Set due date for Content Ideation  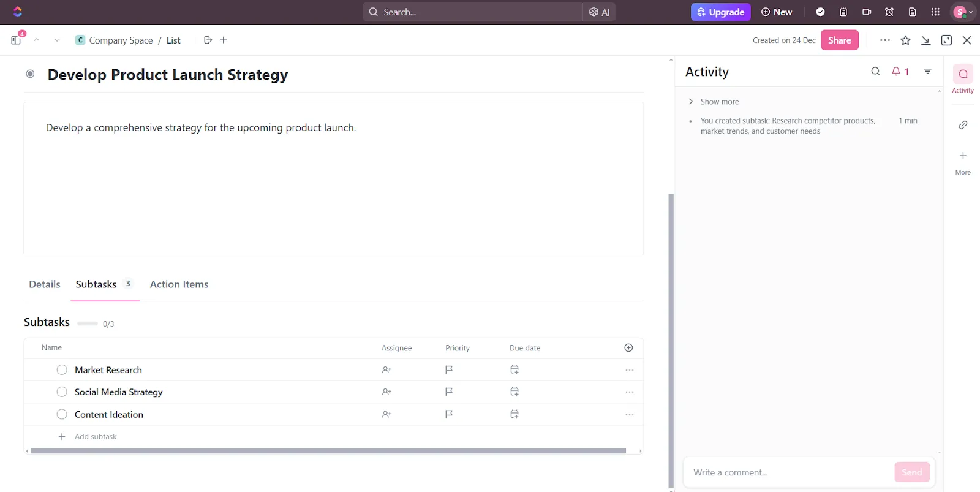pos(514,414)
